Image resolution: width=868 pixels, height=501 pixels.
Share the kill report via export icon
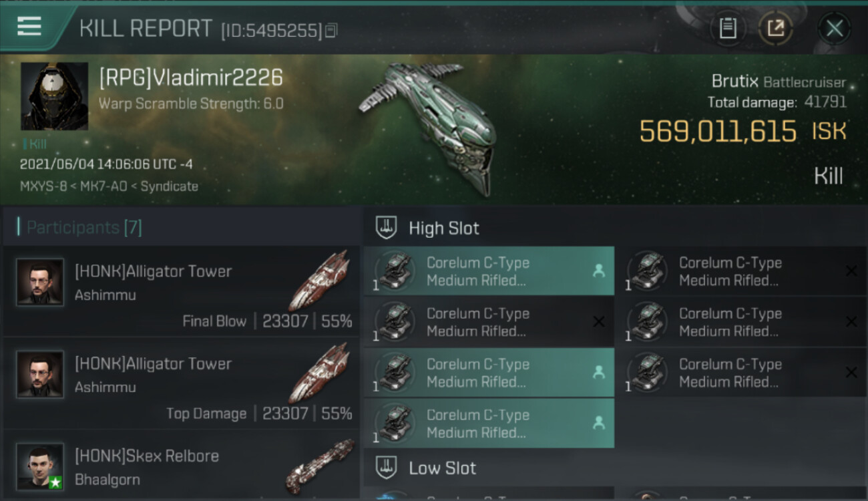pyautogui.click(x=776, y=28)
